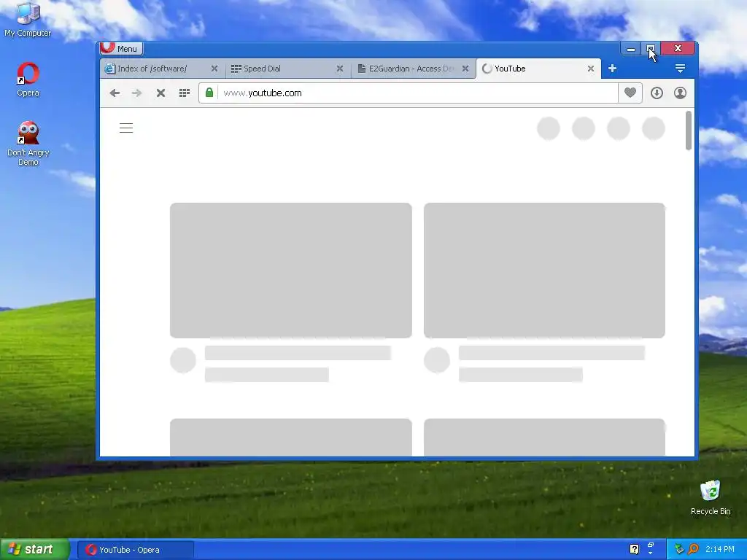Close the YouTube tab
Viewport: 747px width, 560px height.
[591, 69]
